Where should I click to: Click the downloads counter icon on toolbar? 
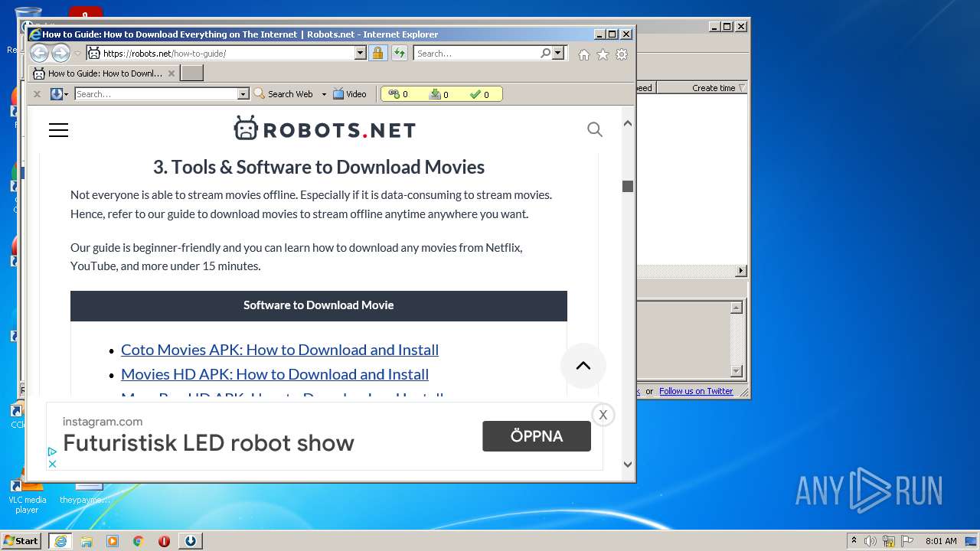pyautogui.click(x=435, y=94)
